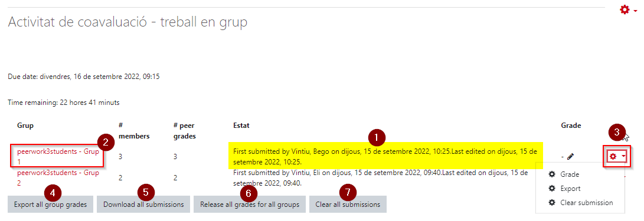Viewport: 644px width, 221px height.
Task: Open the Grup 1 row actions gear
Action: (613, 156)
